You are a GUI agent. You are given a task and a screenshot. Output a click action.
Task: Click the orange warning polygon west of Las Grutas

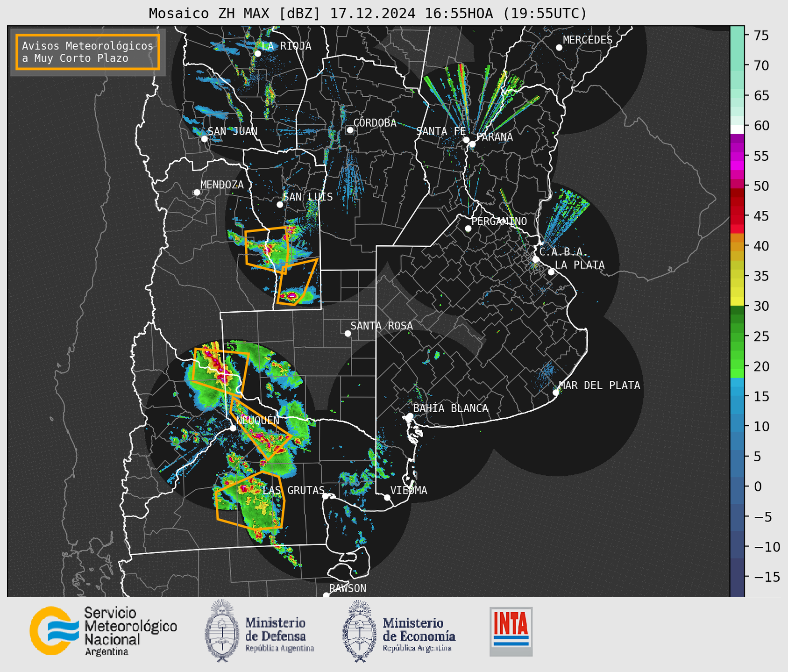tap(250, 500)
